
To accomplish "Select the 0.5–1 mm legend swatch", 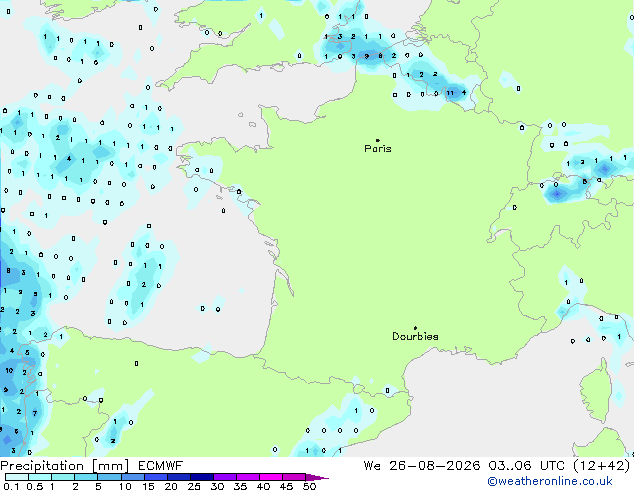I will click(x=40, y=477).
